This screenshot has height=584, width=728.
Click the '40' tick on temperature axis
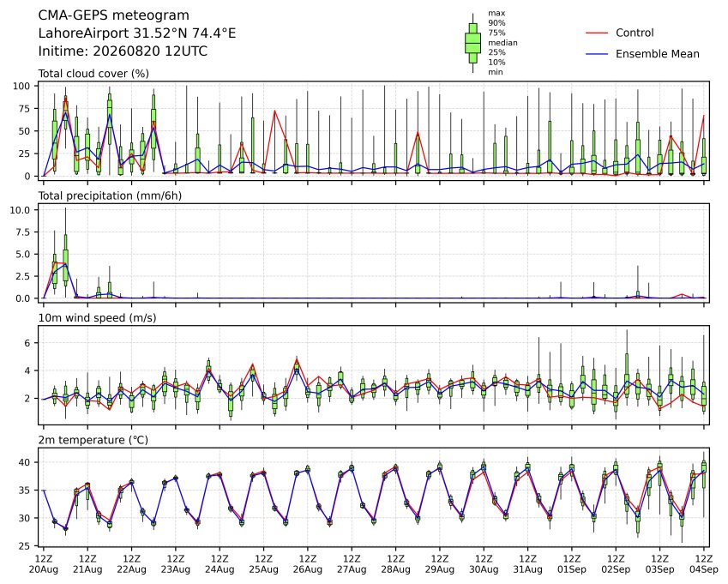pyautogui.click(x=25, y=462)
